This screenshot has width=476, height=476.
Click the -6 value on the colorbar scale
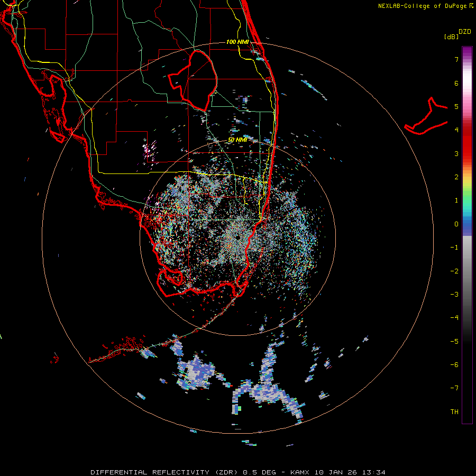point(454,364)
